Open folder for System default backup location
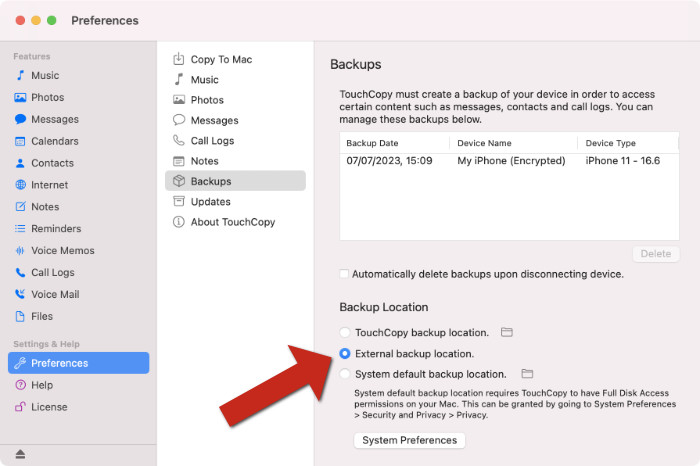The width and height of the screenshot is (700, 466). point(527,374)
